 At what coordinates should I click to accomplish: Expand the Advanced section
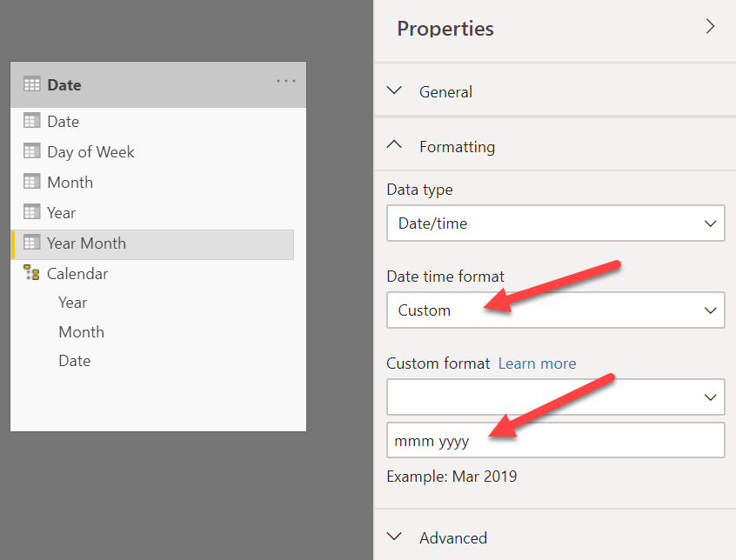point(394,537)
